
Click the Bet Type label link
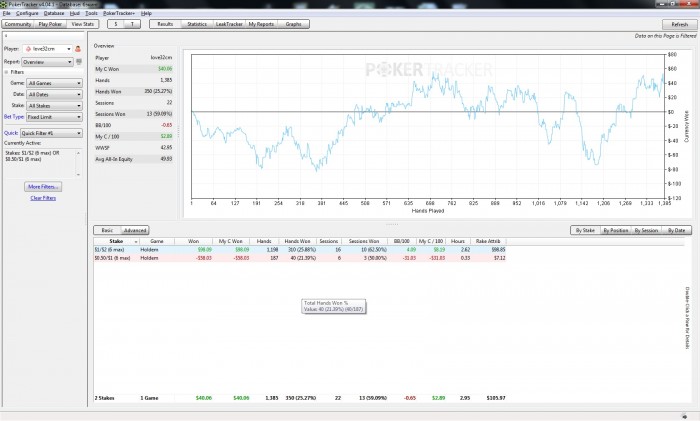pyautogui.click(x=14, y=117)
